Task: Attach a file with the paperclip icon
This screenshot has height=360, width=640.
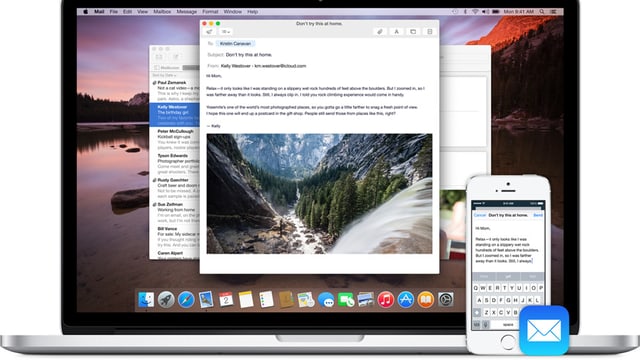Action: tap(380, 31)
